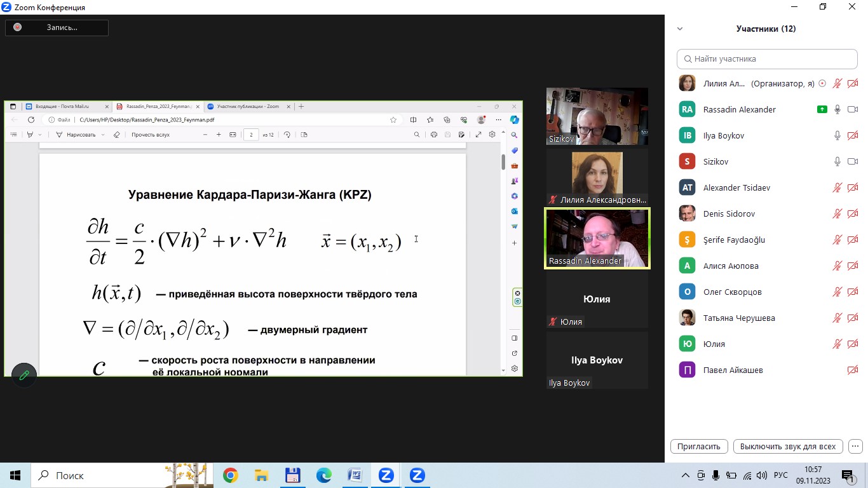Click the taskbar volume speaker icon
Image resolution: width=868 pixels, height=488 pixels.
(761, 475)
